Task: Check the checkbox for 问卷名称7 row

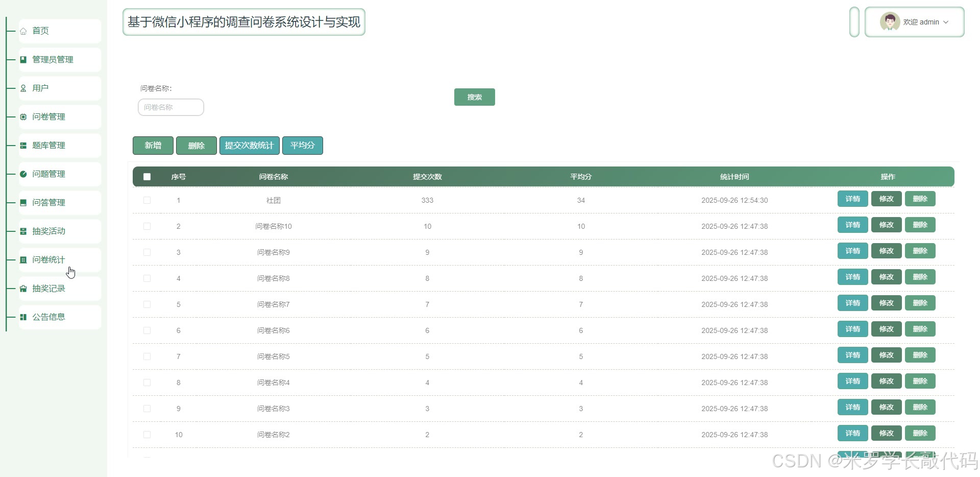Action: [147, 304]
